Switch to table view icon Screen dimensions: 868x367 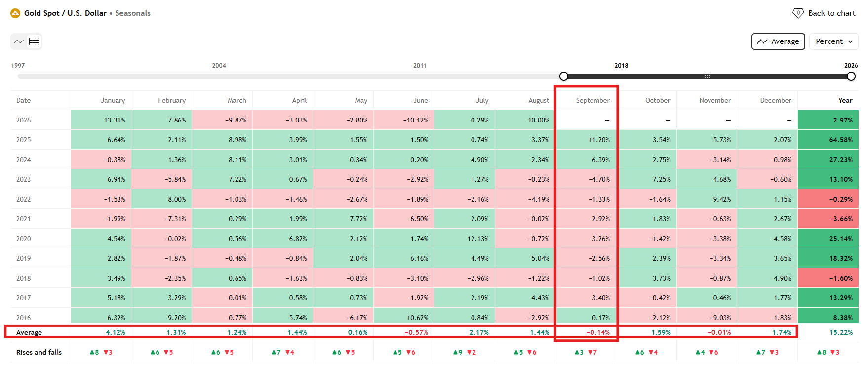(x=34, y=41)
